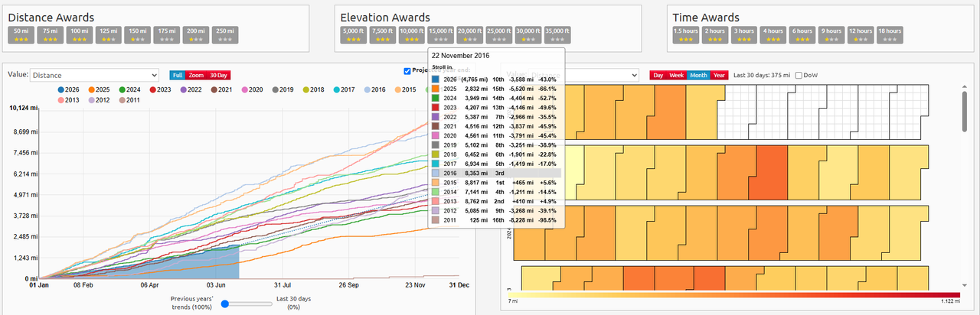Select the 25,000 ft elevation award badge
The image size is (980, 315).
[498, 34]
